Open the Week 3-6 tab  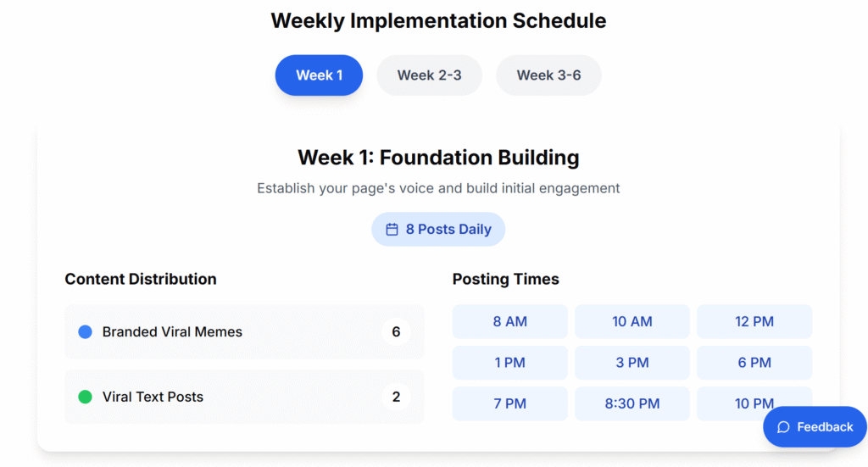tap(548, 75)
